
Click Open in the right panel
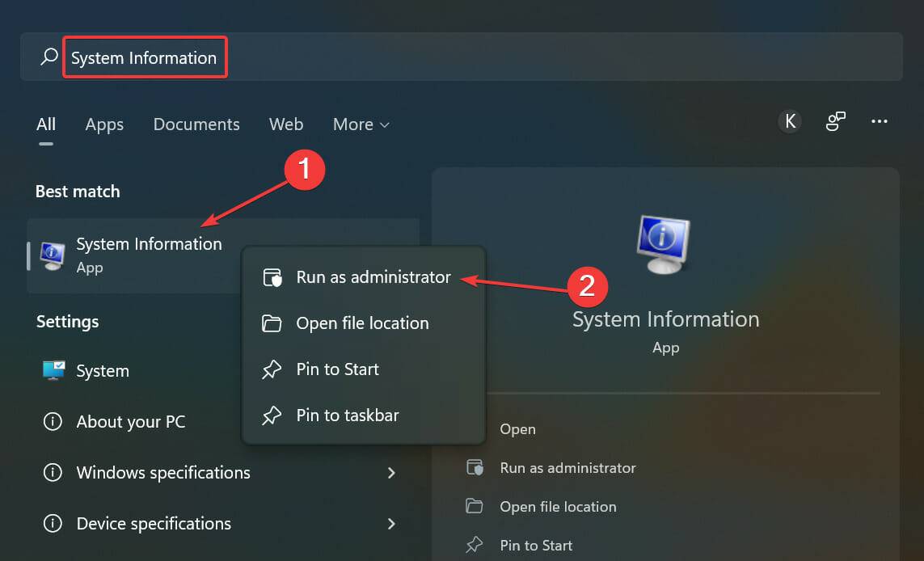pos(517,429)
